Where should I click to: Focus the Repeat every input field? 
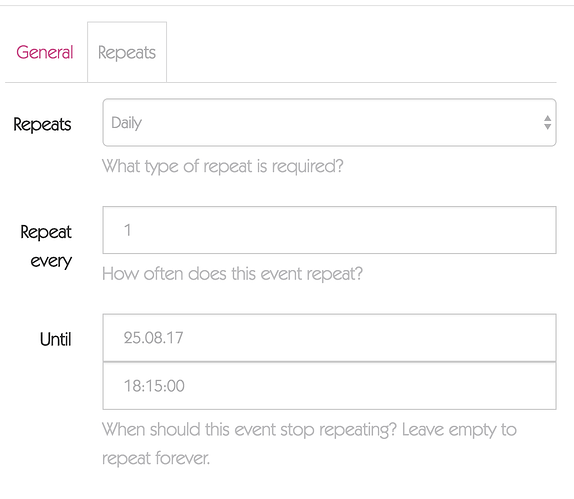click(x=329, y=230)
